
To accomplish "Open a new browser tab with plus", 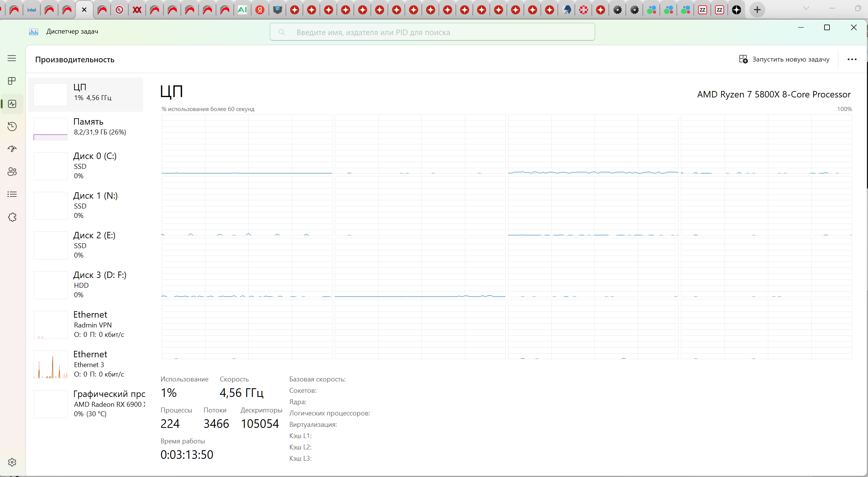I will click(757, 10).
